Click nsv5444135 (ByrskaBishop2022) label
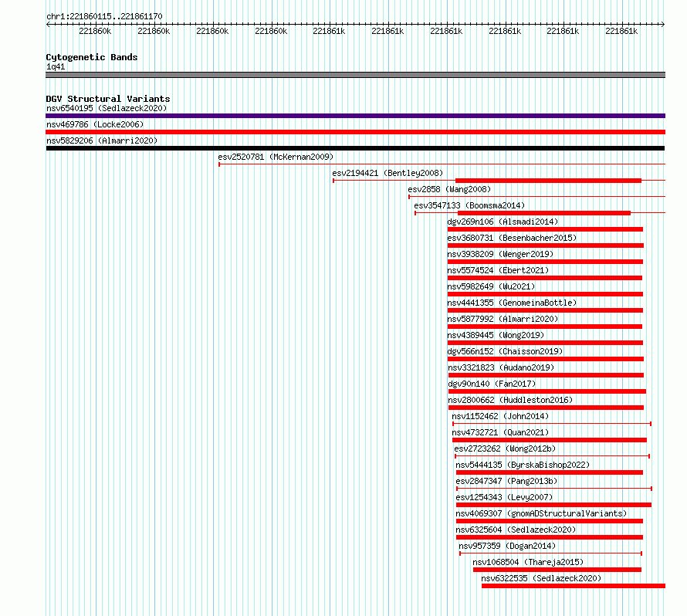Viewport: 687px width, 616px height. pos(523,465)
